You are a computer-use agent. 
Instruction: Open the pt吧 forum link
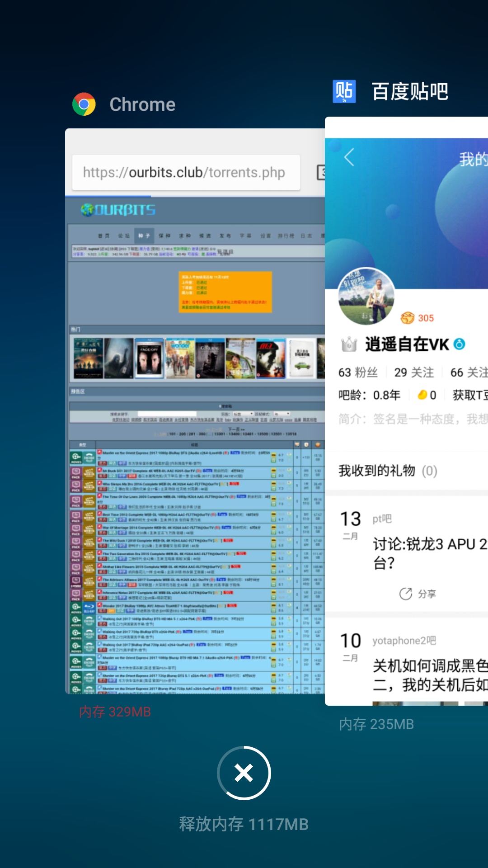point(382,519)
